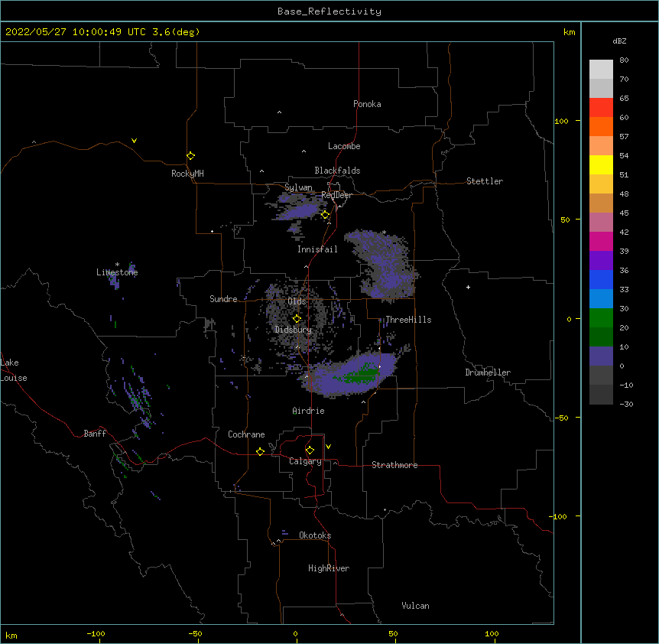This screenshot has width=659, height=644.
Task: Click the yellow V marker northeast of Calgary
Action: tap(328, 447)
